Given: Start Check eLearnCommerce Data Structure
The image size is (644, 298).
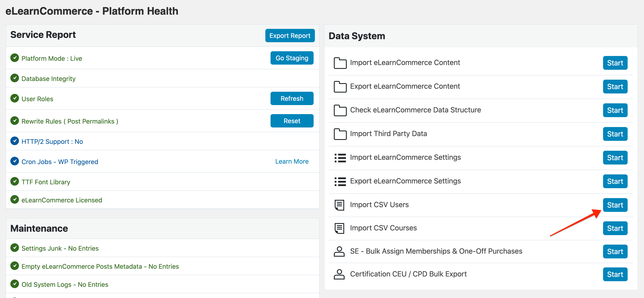Looking at the screenshot, I should [x=615, y=110].
